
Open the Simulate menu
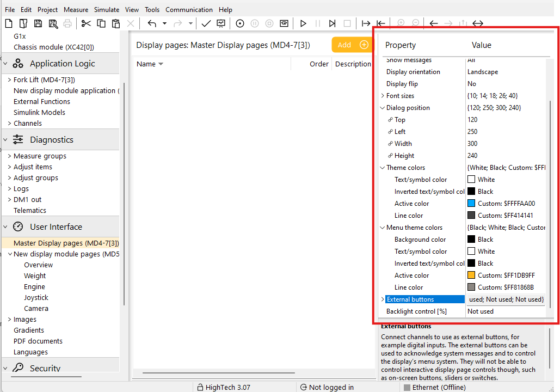[106, 10]
